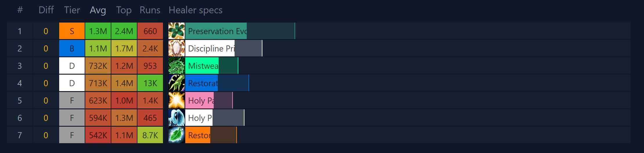Sort by Runs column header

click(150, 10)
